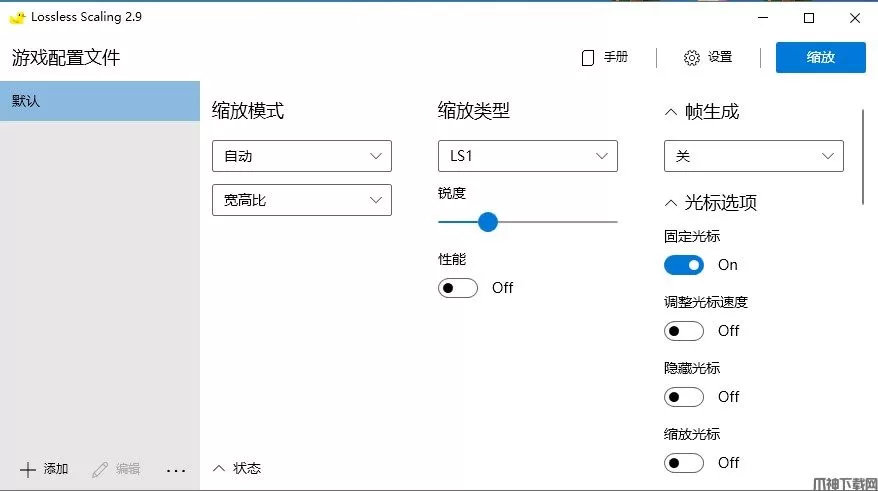The height and width of the screenshot is (491, 878).
Task: Select the 默认 default profile
Action: point(100,101)
